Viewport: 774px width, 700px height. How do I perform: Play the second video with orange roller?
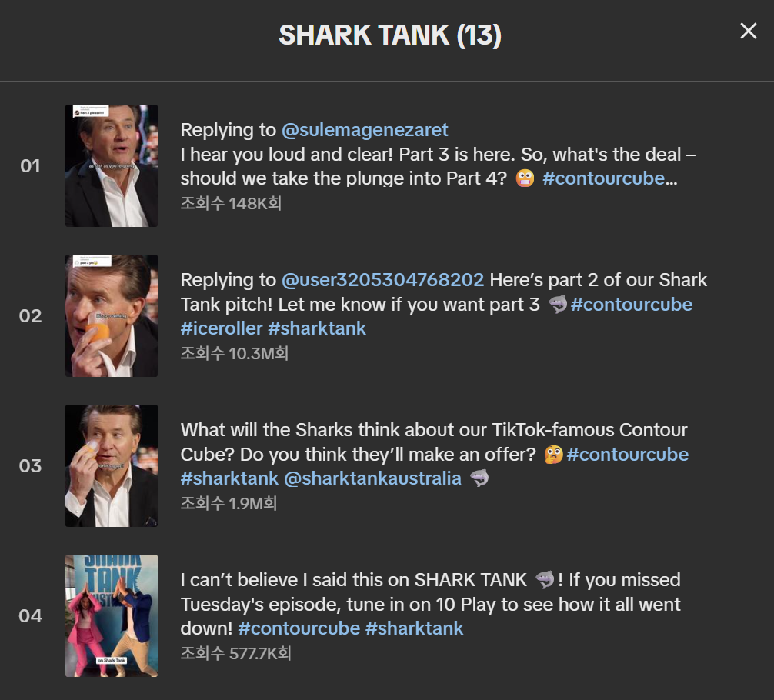pos(112,315)
